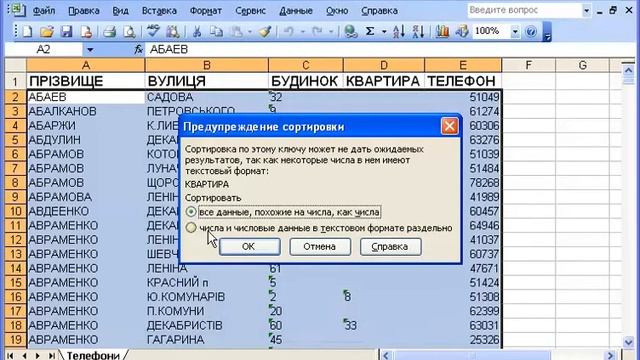
Task: Select 'числа и числовые данные раздельно' radio option
Action: tap(191, 228)
